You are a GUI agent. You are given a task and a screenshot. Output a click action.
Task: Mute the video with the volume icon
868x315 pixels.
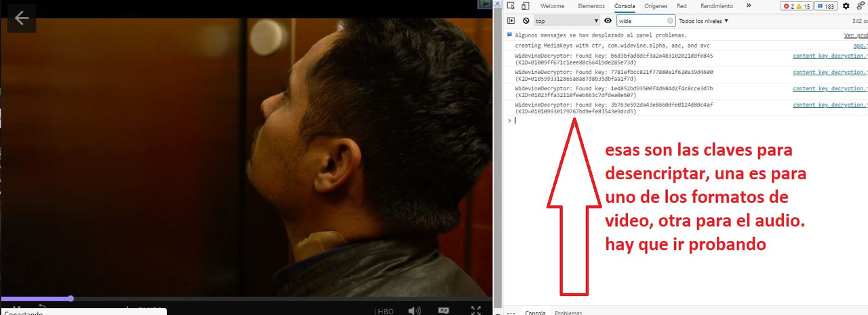pos(414,310)
